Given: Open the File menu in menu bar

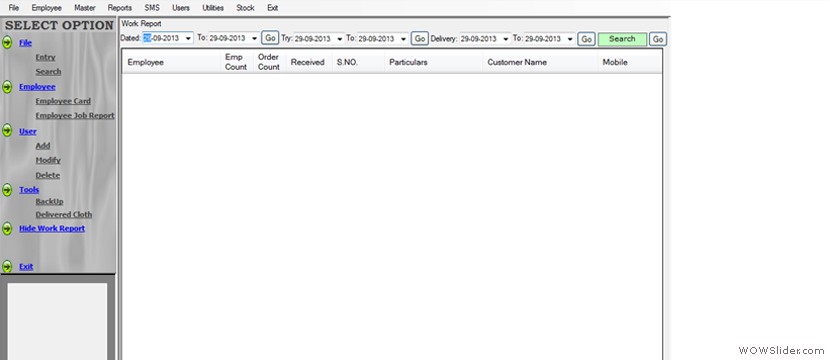Looking at the screenshot, I should (x=14, y=8).
